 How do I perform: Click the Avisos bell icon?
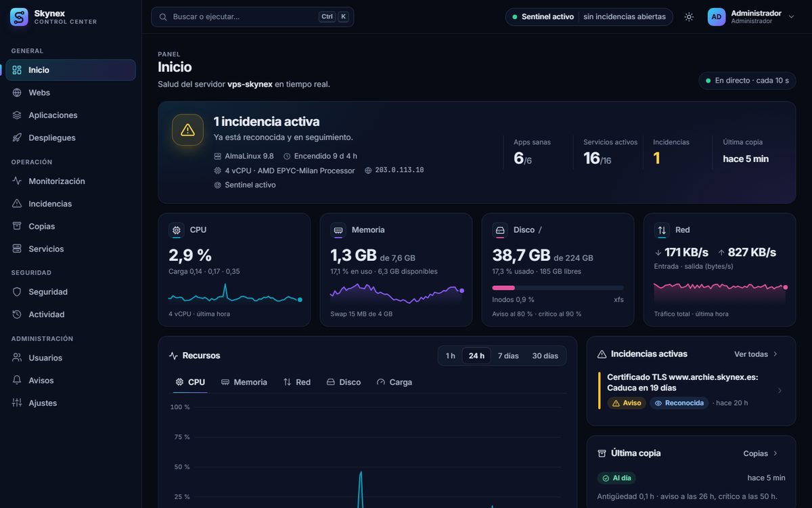(x=17, y=380)
